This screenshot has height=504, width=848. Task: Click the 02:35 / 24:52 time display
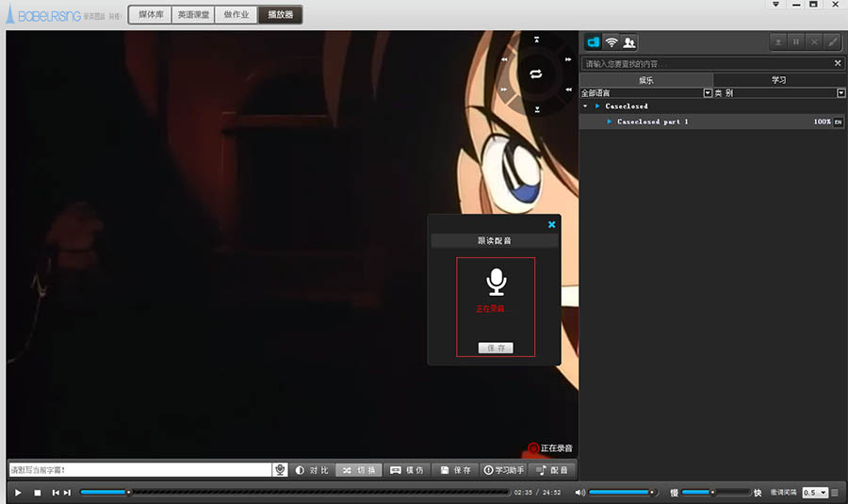(537, 492)
